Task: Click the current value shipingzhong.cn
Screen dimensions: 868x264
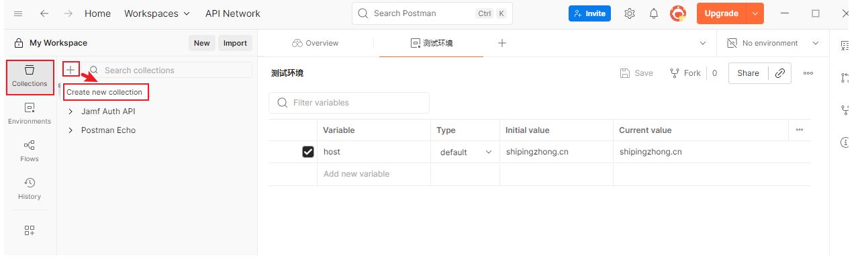Action: tap(650, 152)
